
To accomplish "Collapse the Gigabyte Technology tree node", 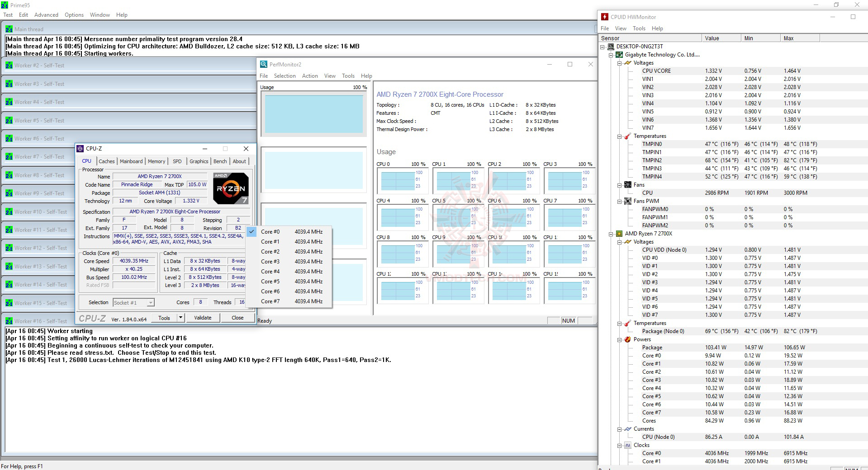I will 611,55.
